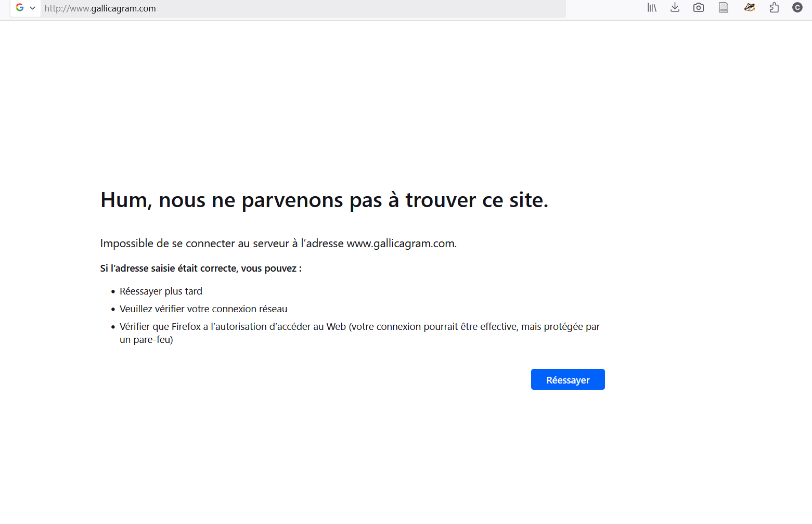Viewport: 812px width, 524px height.
Task: Click the "un pare-feu)" text ending the list
Action: click(x=146, y=340)
